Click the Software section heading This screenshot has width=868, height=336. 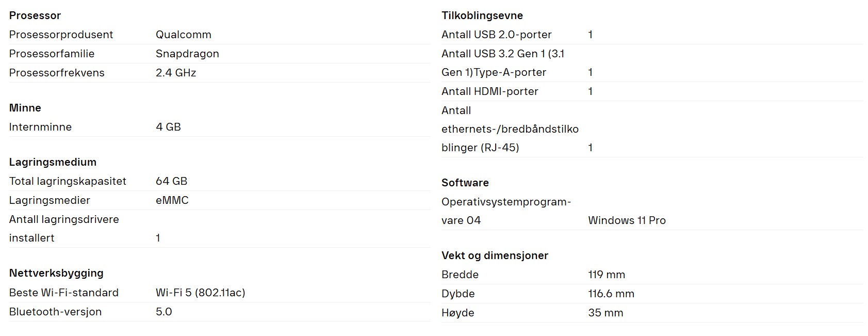coord(465,183)
